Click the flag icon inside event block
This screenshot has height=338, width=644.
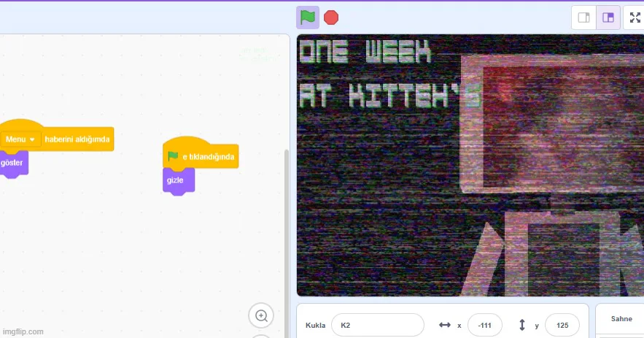173,156
